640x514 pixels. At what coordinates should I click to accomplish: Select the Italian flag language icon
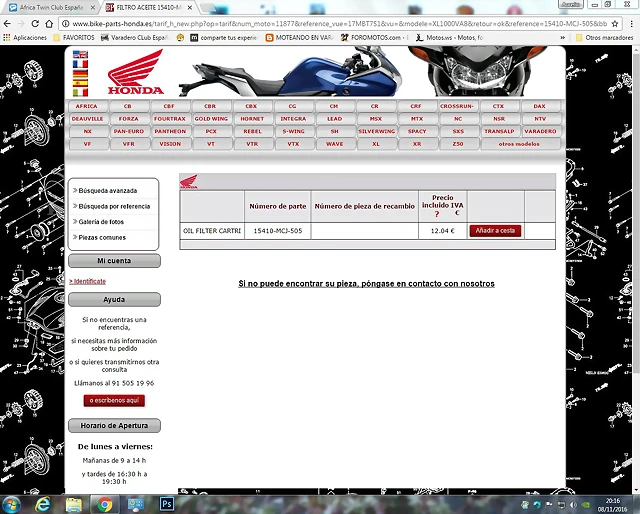(x=80, y=93)
